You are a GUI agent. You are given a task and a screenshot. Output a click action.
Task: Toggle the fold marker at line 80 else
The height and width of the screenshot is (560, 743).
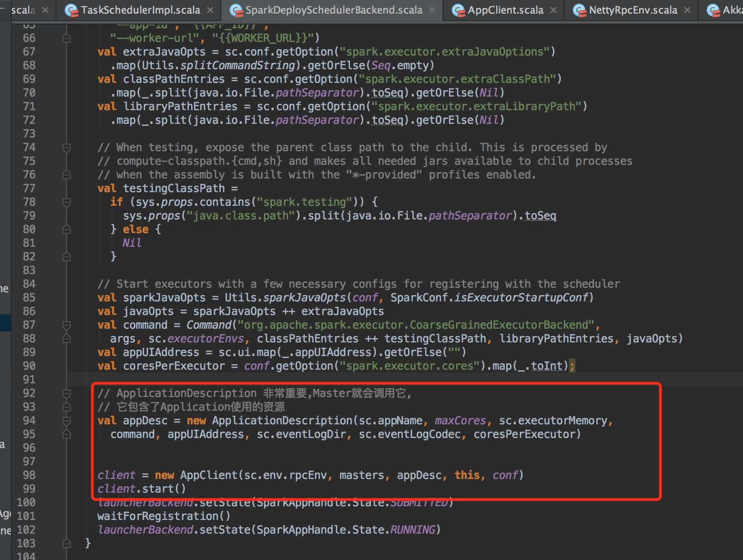click(66, 229)
